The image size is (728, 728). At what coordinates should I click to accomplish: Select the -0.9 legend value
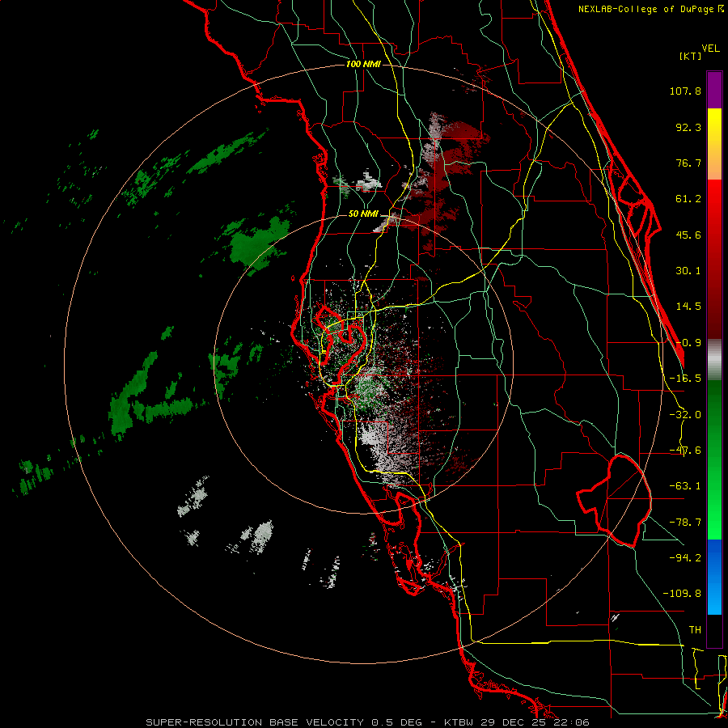(688, 343)
